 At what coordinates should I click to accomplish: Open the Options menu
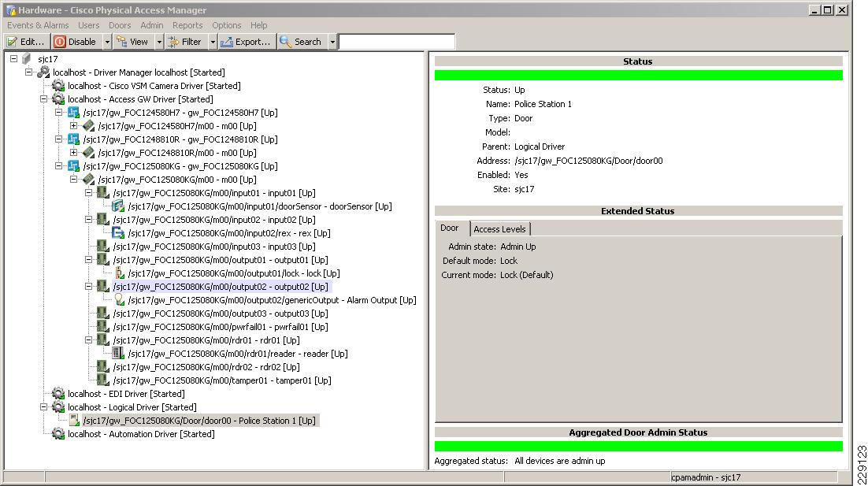tap(226, 25)
